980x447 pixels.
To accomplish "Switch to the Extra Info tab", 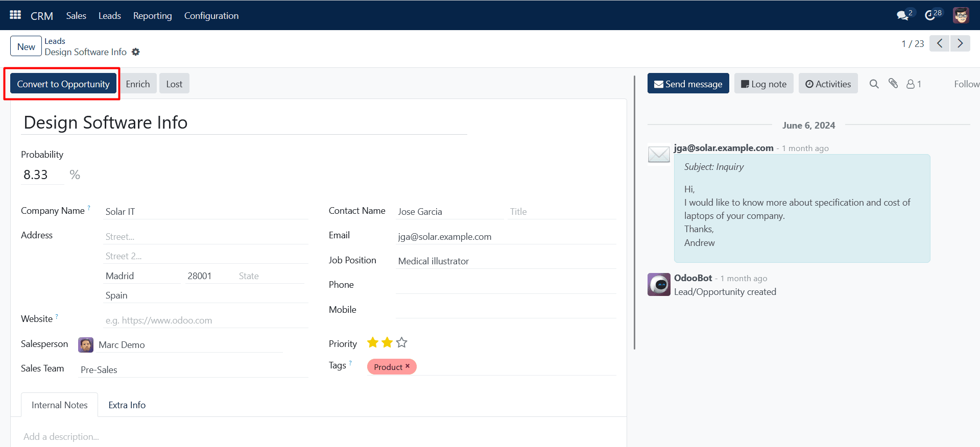I will [x=127, y=405].
